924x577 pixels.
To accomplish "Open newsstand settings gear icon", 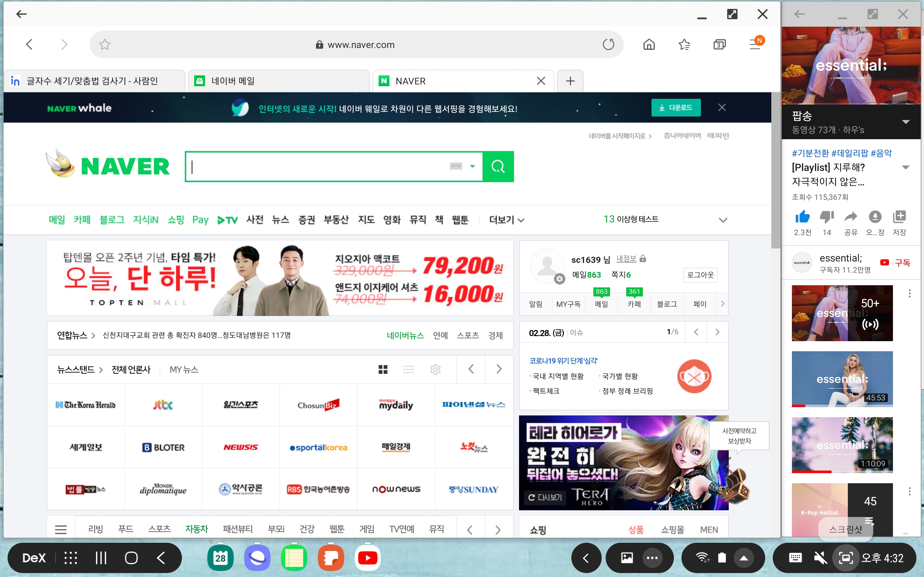I will pyautogui.click(x=435, y=369).
